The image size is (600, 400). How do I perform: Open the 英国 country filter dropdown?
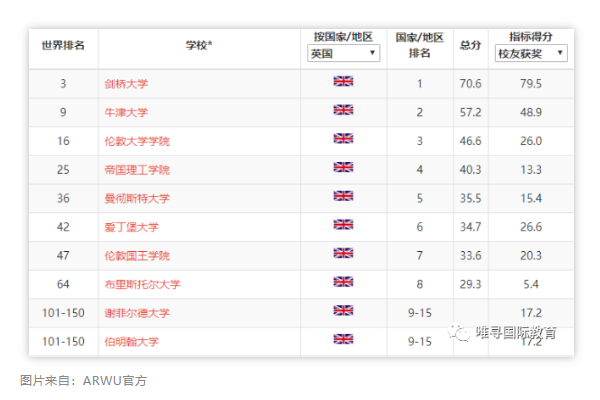pos(343,53)
